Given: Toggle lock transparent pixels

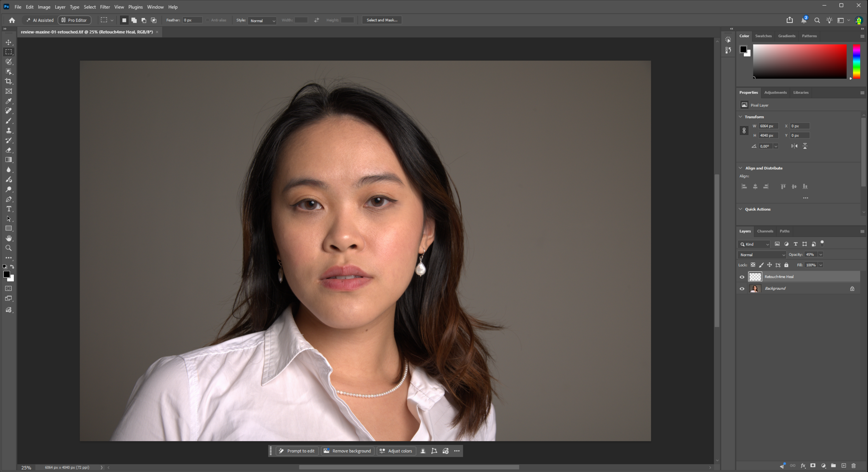Looking at the screenshot, I should (x=753, y=265).
